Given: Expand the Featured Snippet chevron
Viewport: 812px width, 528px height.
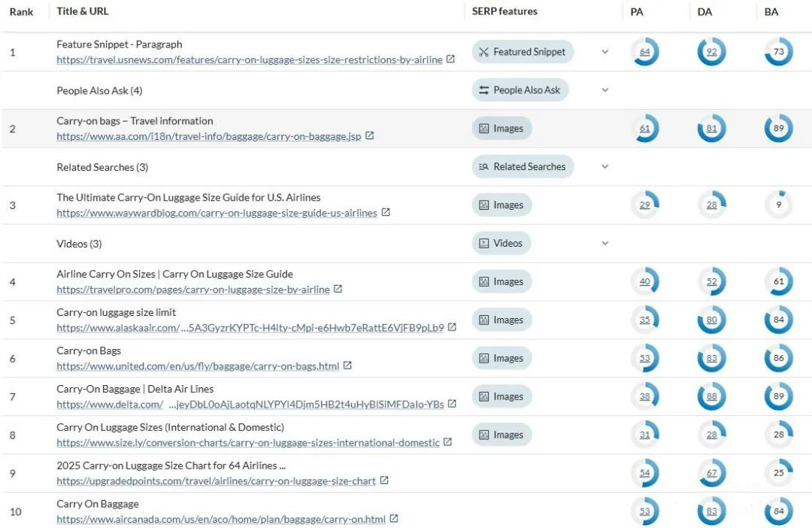Looking at the screenshot, I should click(x=605, y=52).
